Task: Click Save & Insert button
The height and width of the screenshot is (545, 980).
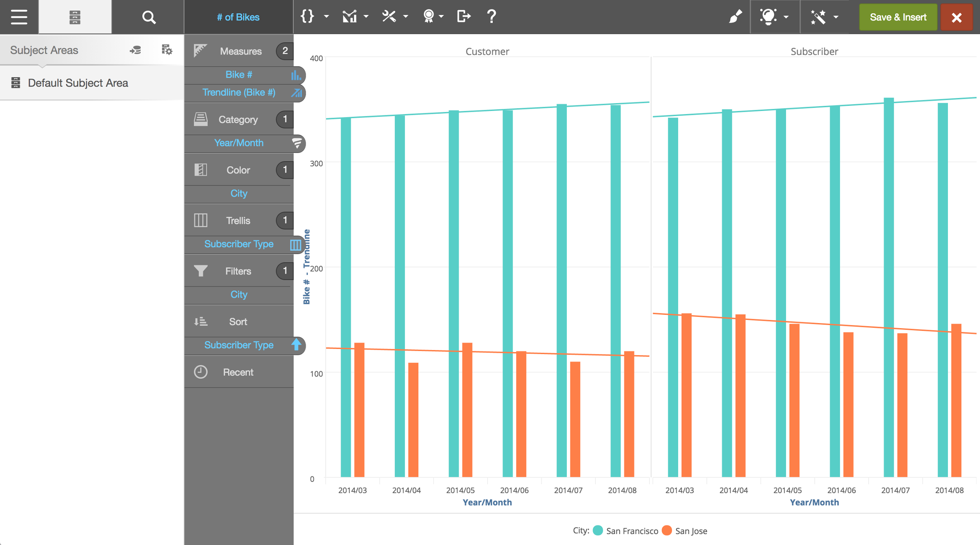Action: [898, 17]
